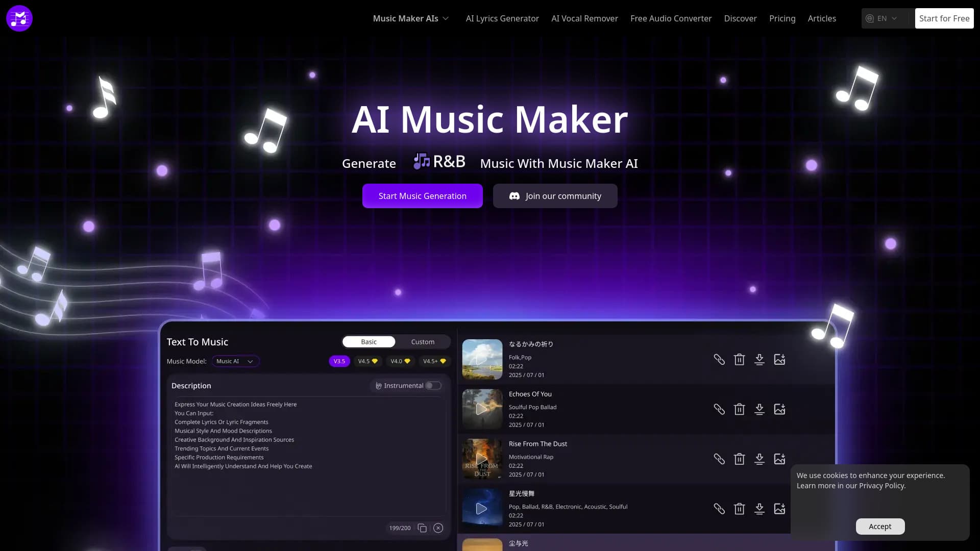The width and height of the screenshot is (980, 551).
Task: Enable Instrumental mode
Action: pyautogui.click(x=433, y=385)
